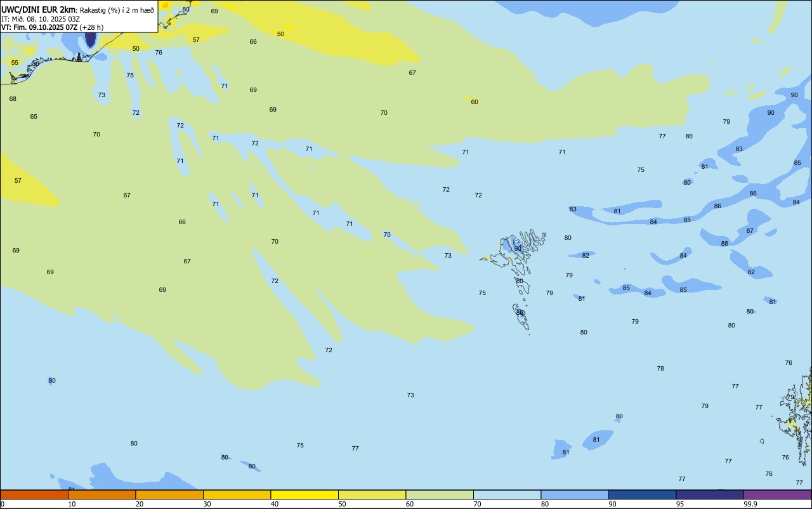812x509 pixels.
Task: Pick the 60–70 light green legend swatch
Action: tap(440, 494)
